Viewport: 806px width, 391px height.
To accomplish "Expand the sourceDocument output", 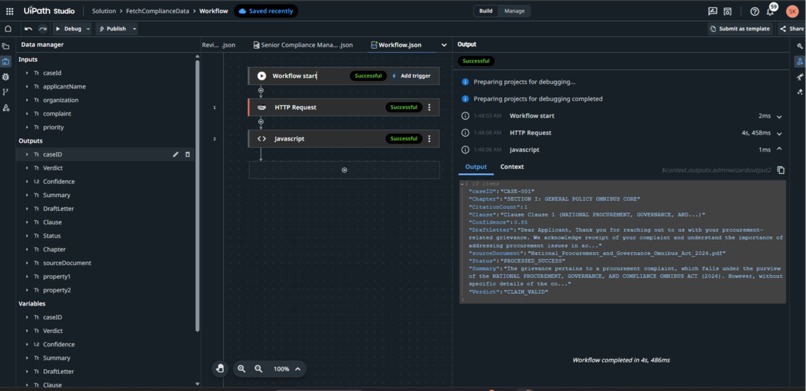I will click(27, 263).
